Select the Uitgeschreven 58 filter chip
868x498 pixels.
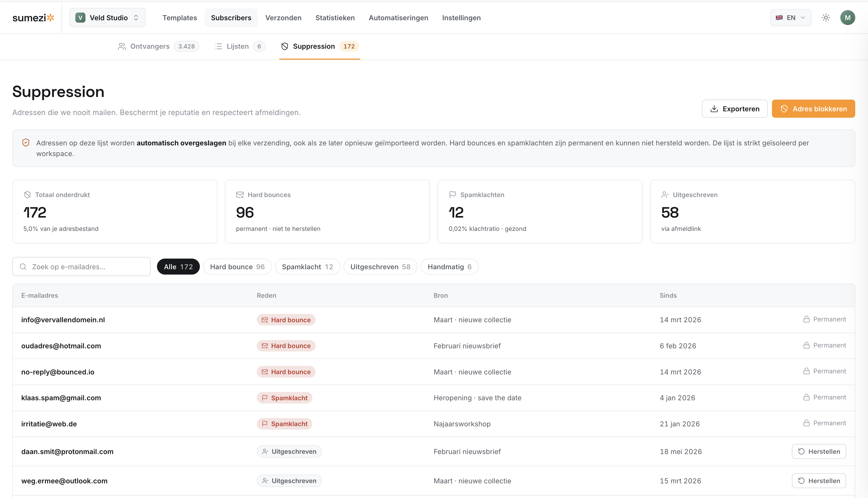(x=380, y=267)
